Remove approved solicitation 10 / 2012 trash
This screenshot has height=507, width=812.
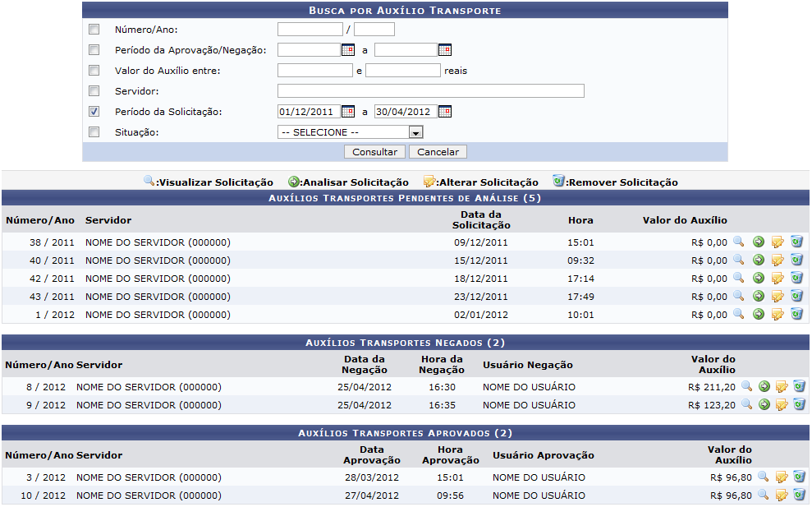(x=799, y=495)
